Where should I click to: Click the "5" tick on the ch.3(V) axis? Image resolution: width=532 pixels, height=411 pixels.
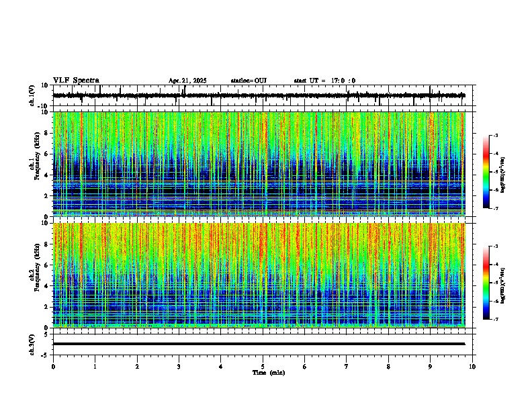click(x=47, y=334)
